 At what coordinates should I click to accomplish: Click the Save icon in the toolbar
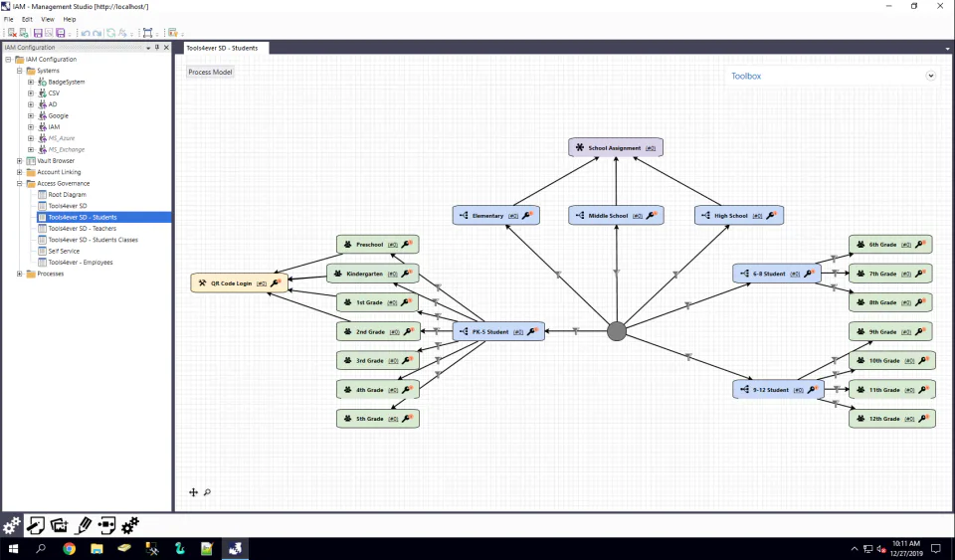coord(38,33)
